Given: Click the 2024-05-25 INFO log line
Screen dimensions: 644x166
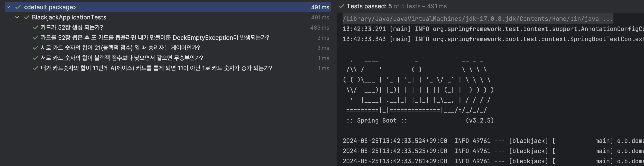Looking at the screenshot, I should [x=450, y=141].
